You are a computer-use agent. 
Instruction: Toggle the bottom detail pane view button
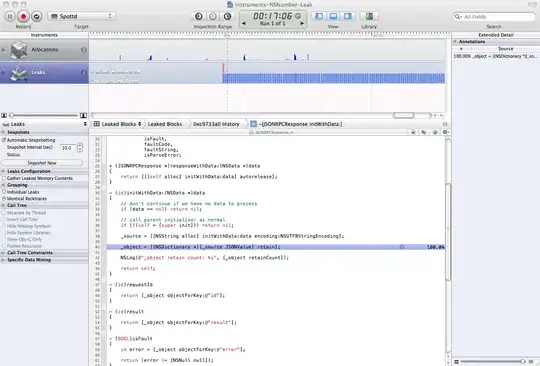coord(333,16)
